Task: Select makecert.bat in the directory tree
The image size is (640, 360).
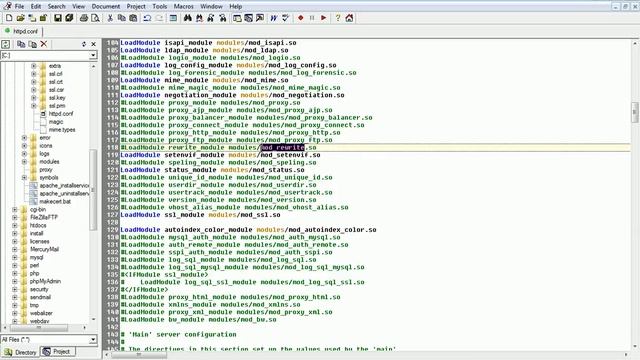Action: pyautogui.click(x=55, y=202)
